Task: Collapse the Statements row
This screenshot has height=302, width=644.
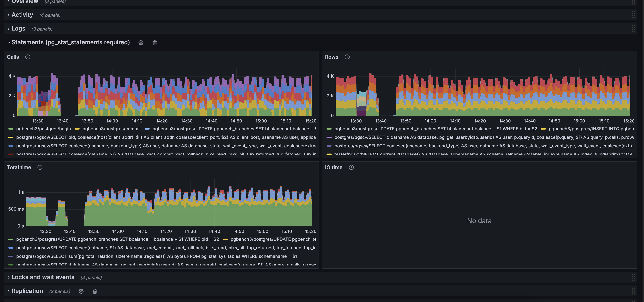Action: 71,43
